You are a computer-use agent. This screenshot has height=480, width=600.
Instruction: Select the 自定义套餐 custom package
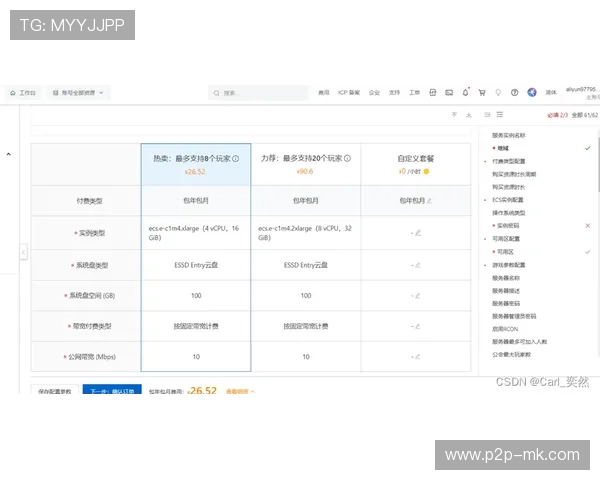416,165
